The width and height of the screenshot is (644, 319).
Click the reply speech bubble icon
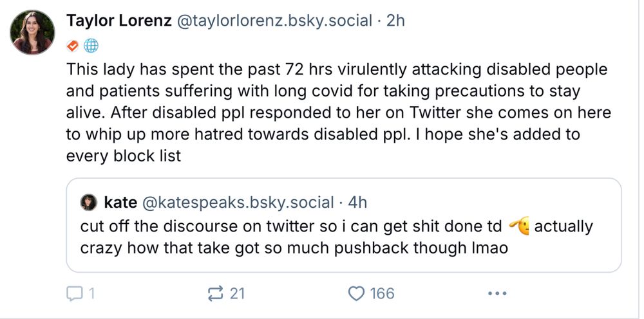pyautogui.click(x=75, y=293)
